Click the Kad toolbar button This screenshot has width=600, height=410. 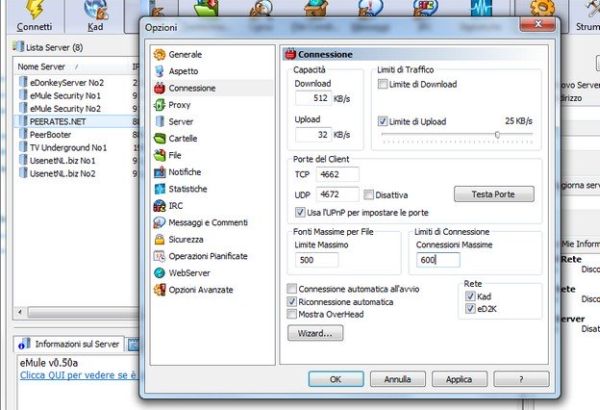tap(95, 16)
